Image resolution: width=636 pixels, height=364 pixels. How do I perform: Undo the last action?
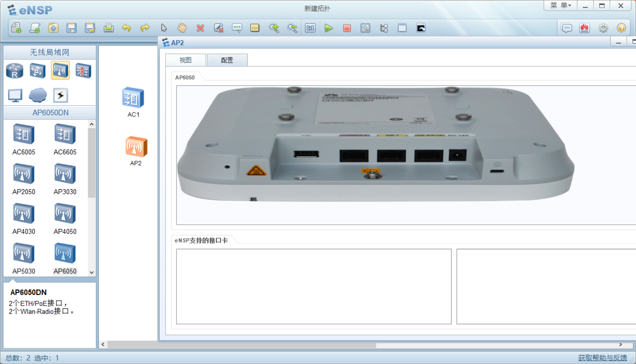(127, 28)
